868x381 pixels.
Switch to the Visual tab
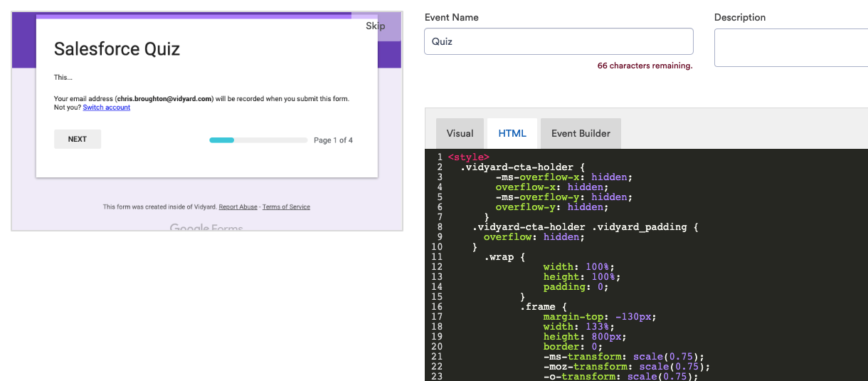click(x=460, y=133)
